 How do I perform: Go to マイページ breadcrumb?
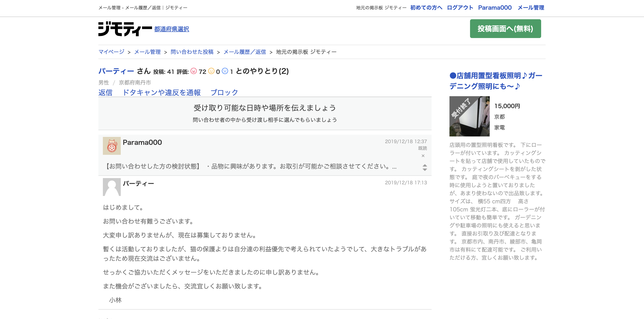coord(111,52)
